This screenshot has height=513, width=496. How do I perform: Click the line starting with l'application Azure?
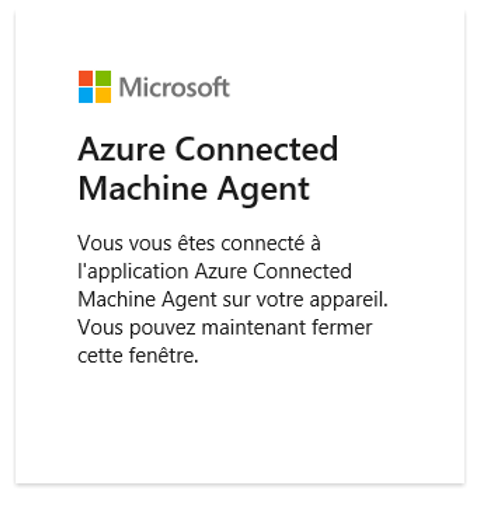coord(215,271)
